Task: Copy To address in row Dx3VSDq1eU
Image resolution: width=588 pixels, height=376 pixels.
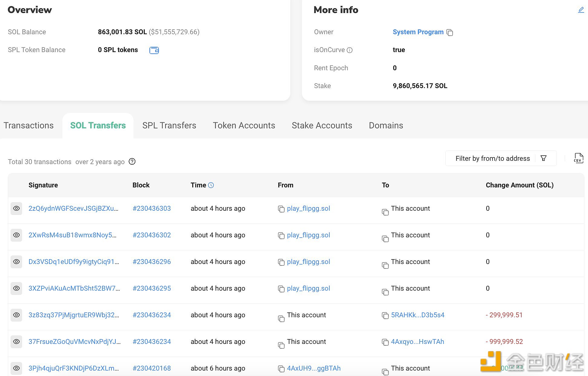Action: (x=385, y=266)
